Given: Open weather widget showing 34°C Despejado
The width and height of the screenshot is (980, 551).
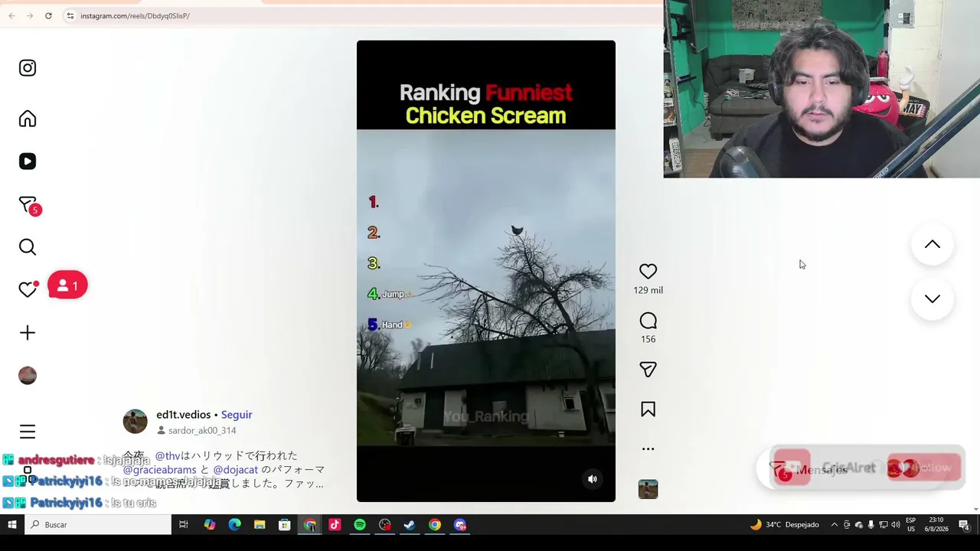Looking at the screenshot, I should coord(785,525).
